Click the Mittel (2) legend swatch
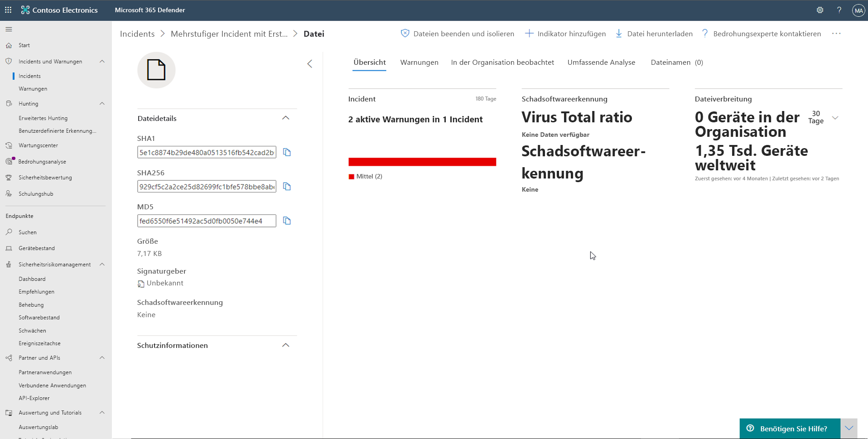This screenshot has width=868, height=439. coord(351,177)
